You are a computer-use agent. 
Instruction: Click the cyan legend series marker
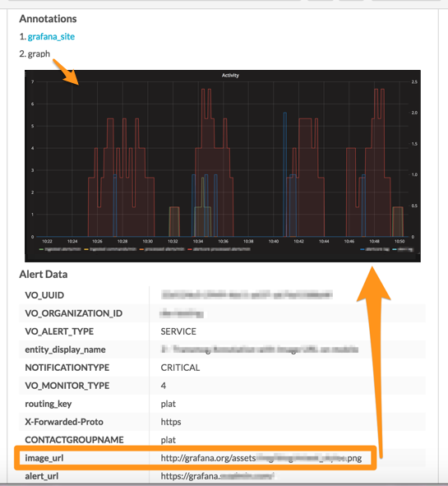tap(395, 249)
